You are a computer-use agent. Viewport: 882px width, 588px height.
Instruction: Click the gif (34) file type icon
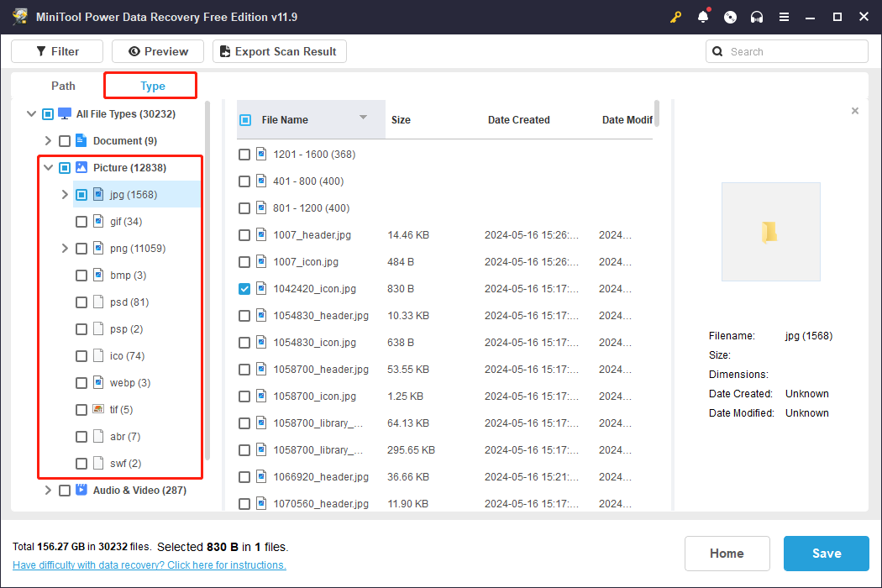click(98, 222)
